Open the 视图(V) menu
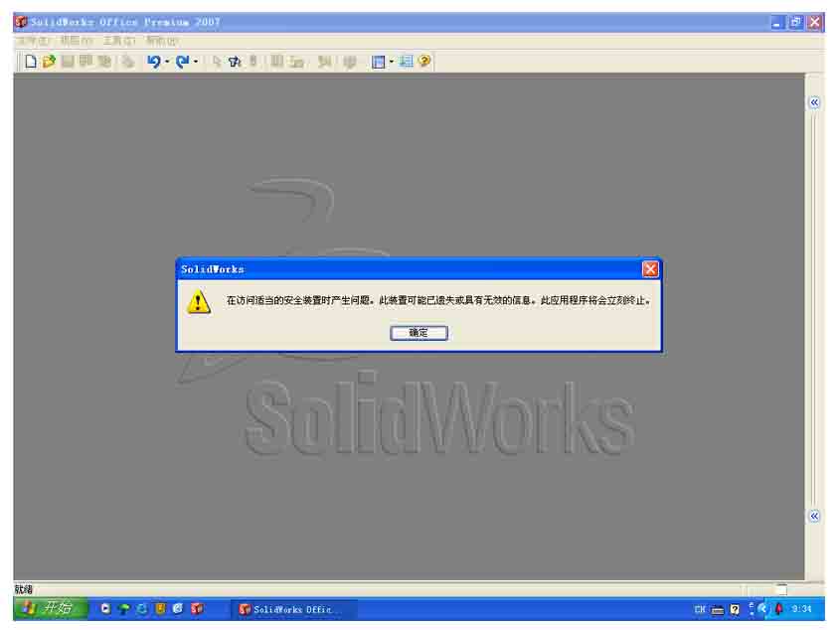840x630 pixels. 77,41
